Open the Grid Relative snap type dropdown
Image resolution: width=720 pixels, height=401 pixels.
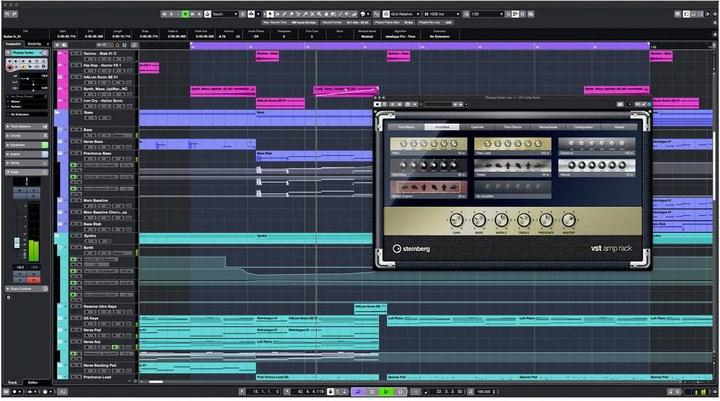[405, 14]
